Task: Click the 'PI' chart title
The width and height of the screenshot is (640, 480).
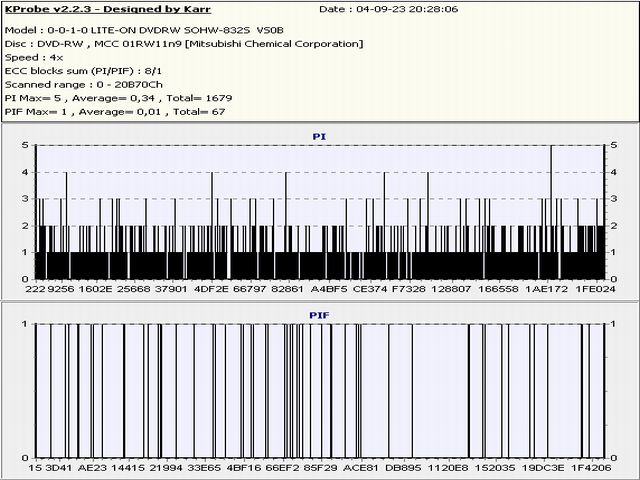Action: pos(319,137)
